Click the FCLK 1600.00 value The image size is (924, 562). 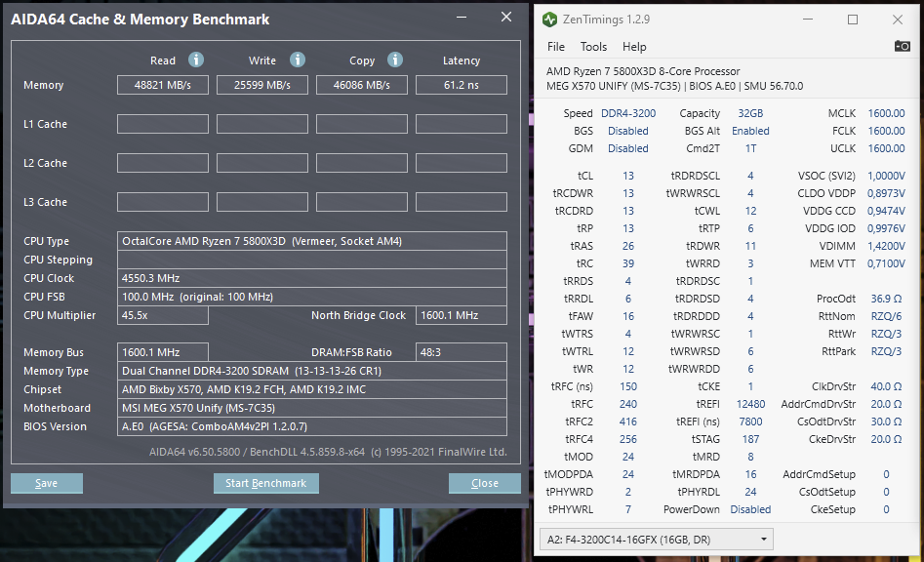click(886, 131)
